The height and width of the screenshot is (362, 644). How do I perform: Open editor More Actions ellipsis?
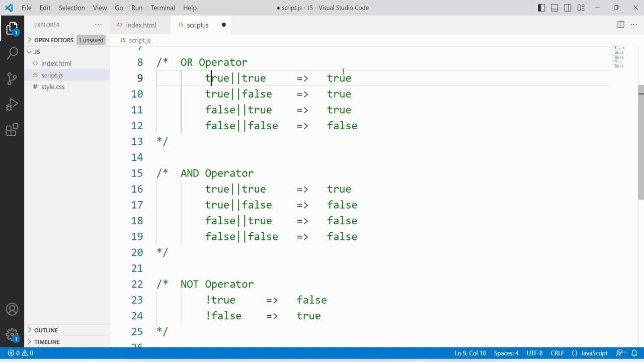[x=634, y=25]
